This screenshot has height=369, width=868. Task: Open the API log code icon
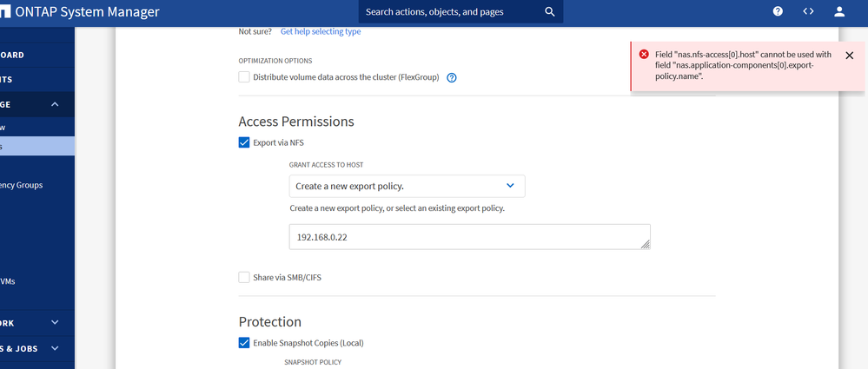808,11
